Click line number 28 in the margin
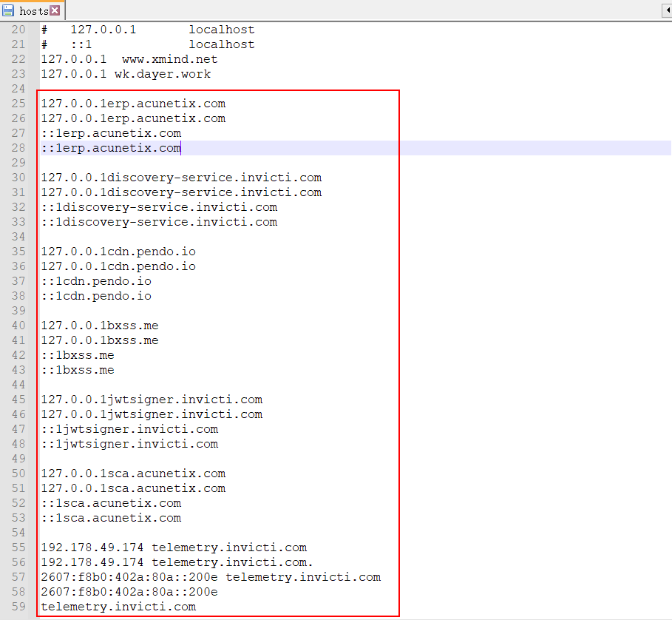Image resolution: width=672 pixels, height=620 pixels. 18,148
